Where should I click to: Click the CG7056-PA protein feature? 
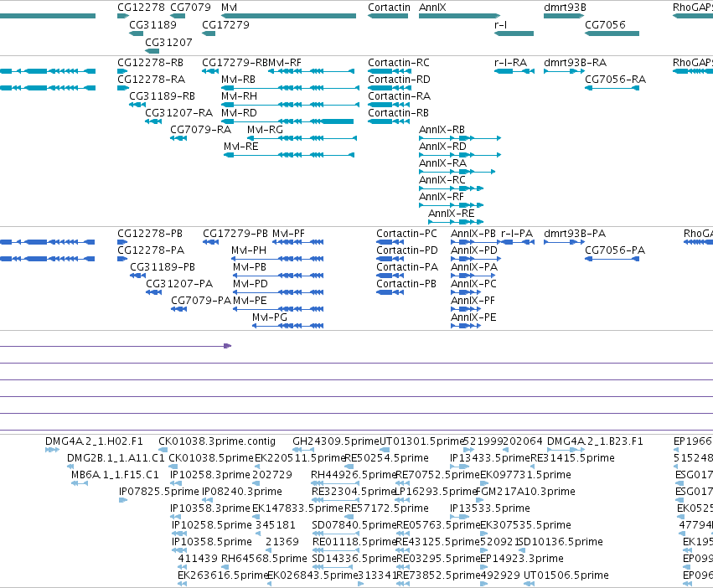click(612, 259)
